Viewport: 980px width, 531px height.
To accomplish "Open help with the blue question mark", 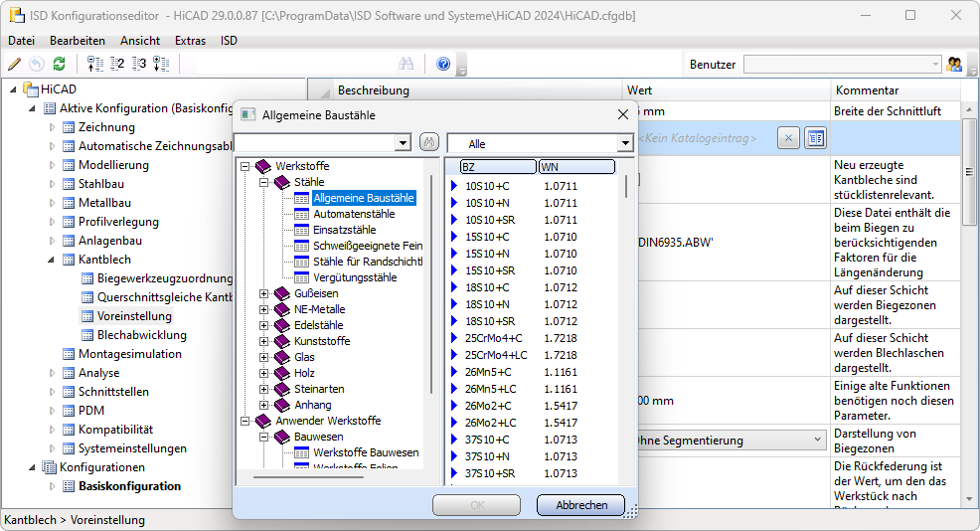I will [x=443, y=64].
